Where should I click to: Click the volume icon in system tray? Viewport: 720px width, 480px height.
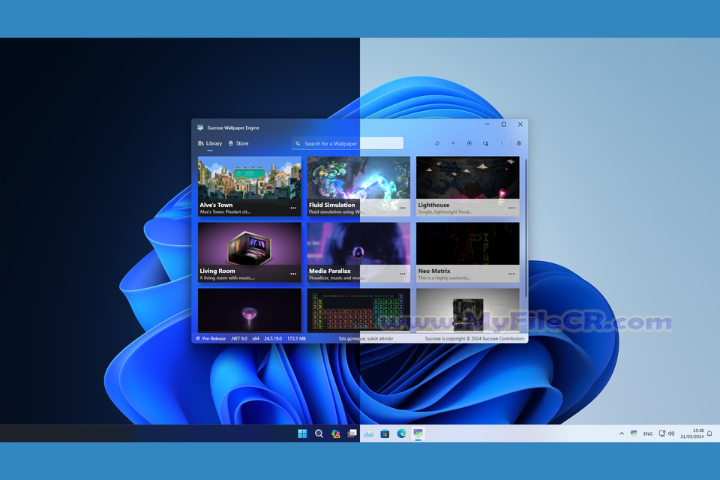tap(671, 434)
